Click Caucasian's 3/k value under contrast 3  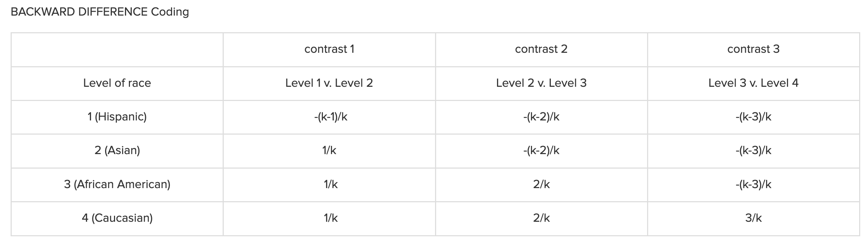tap(753, 218)
